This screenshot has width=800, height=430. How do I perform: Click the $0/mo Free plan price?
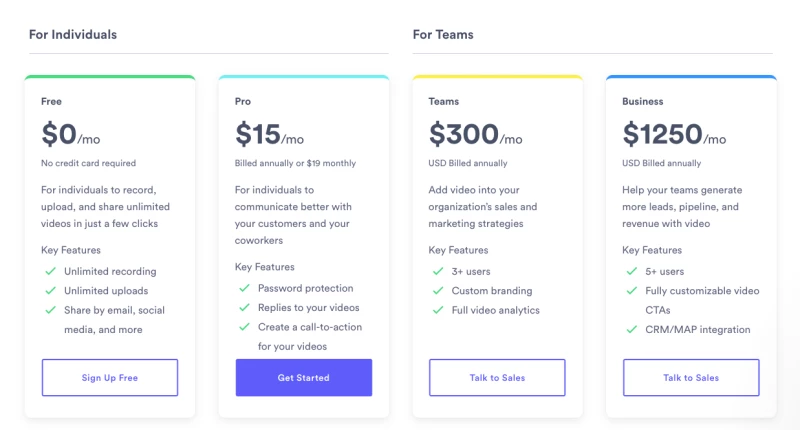[70, 135]
